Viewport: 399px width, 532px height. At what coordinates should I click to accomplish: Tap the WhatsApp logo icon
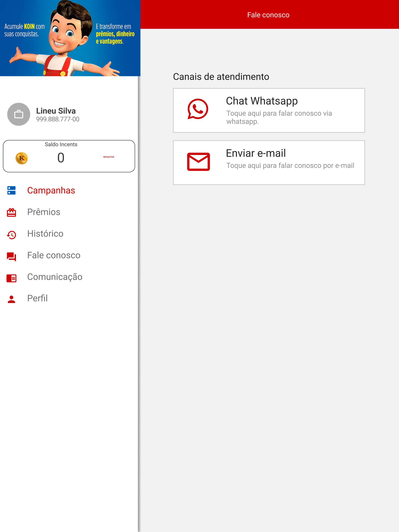click(x=198, y=109)
